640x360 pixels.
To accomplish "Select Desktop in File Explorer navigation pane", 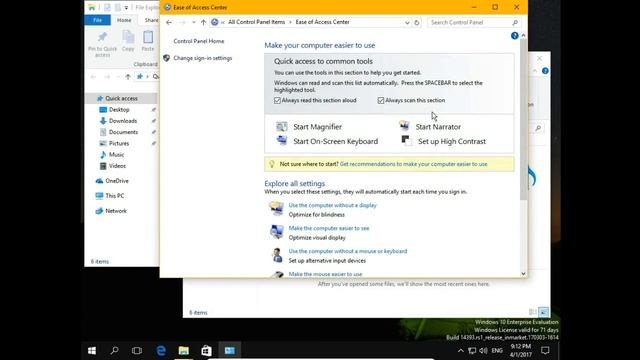I will tap(119, 110).
